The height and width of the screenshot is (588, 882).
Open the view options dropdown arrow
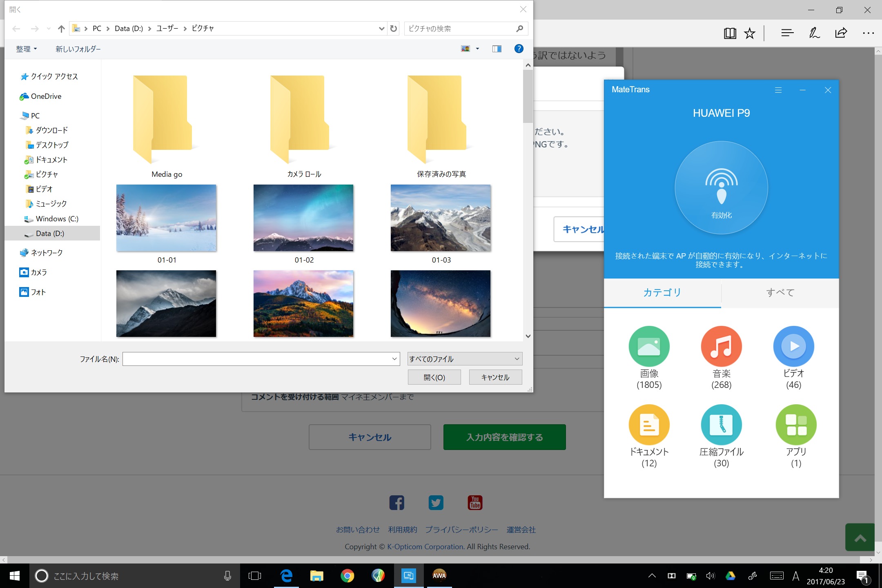[477, 49]
